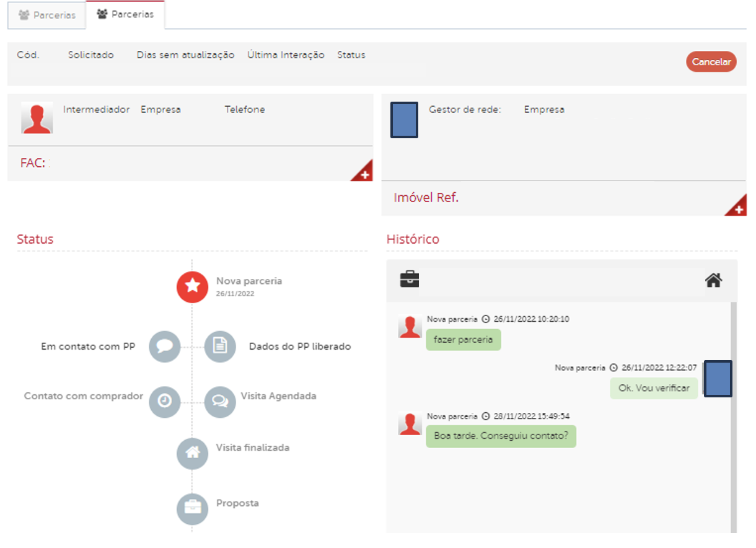Screen dimensions: 756x548
Task: Select the Contato com comprador clock icon
Action: [165, 402]
